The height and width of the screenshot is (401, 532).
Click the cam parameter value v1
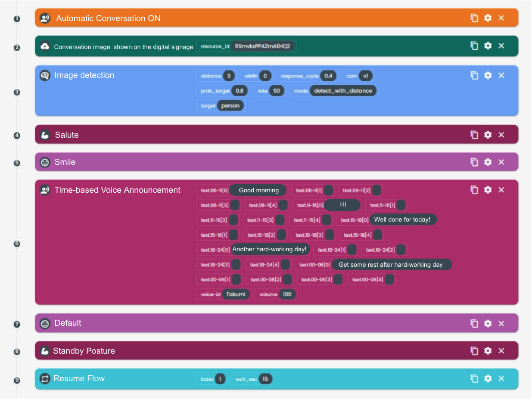(366, 76)
